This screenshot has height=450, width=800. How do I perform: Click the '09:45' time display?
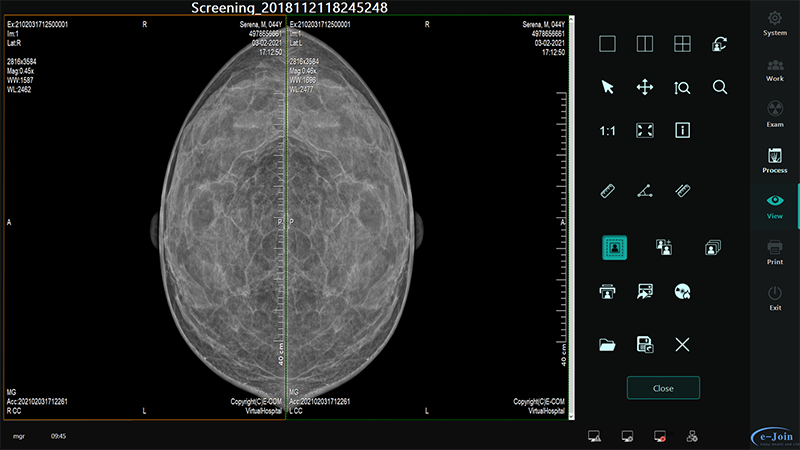[58, 436]
